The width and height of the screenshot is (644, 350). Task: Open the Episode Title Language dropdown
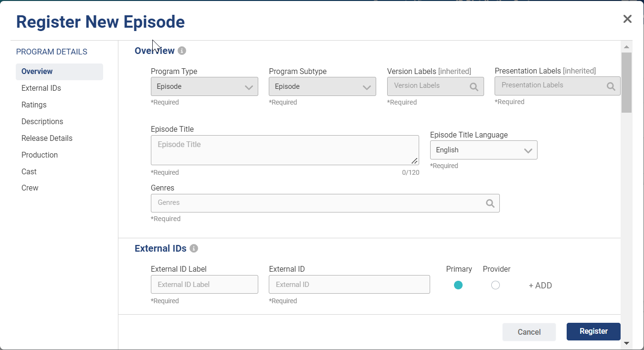483,150
